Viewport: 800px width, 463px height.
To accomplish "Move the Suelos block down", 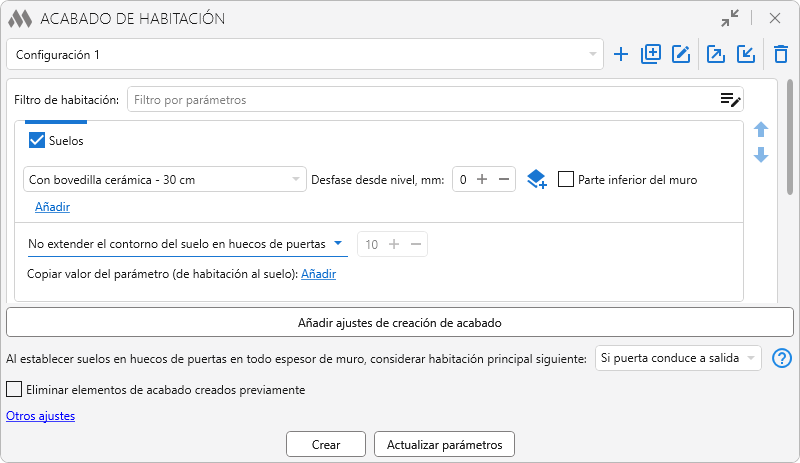I will click(x=761, y=155).
